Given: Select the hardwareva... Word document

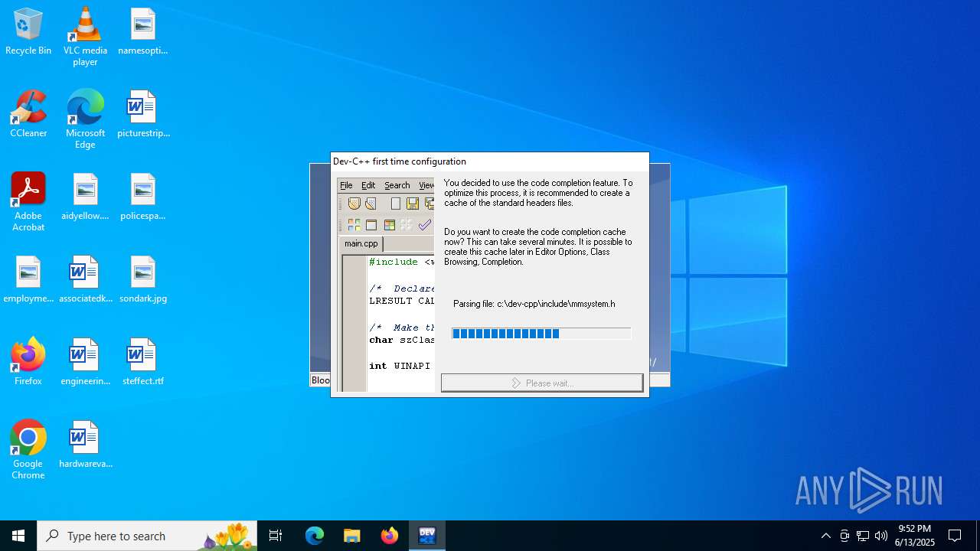Looking at the screenshot, I should coord(85,445).
